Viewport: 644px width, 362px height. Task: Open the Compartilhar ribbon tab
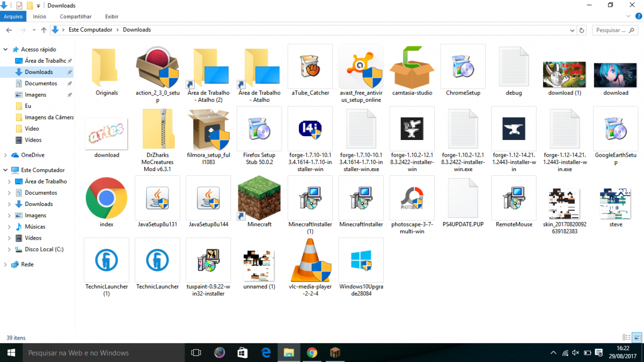tap(76, 17)
